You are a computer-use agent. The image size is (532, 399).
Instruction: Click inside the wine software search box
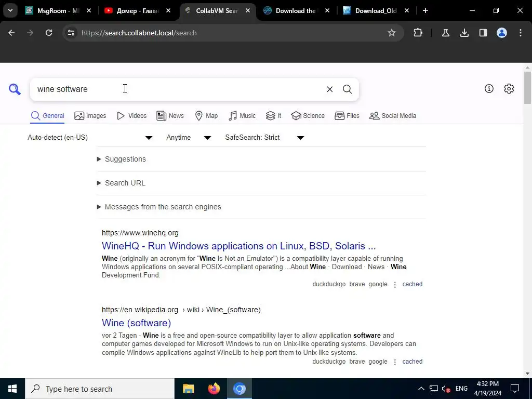(x=177, y=89)
